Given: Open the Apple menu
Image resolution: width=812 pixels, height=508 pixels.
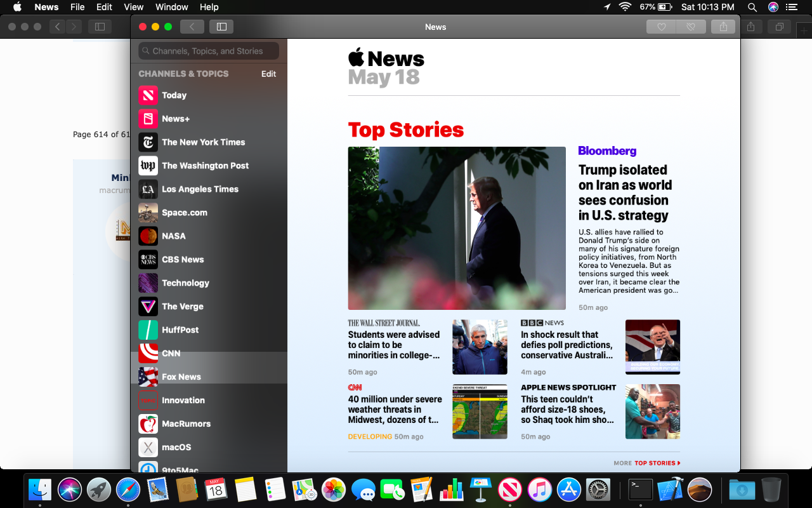Looking at the screenshot, I should [x=17, y=7].
